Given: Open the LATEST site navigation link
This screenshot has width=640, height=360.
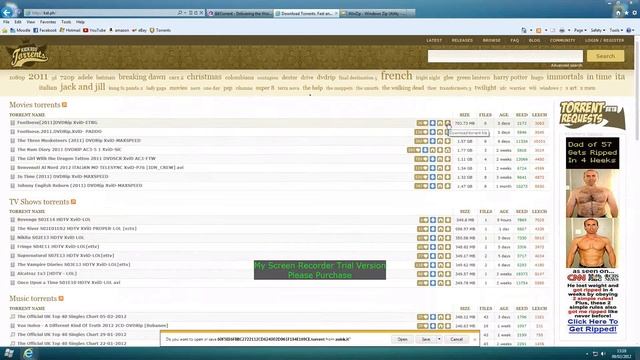Looking at the screenshot, I should 434,40.
